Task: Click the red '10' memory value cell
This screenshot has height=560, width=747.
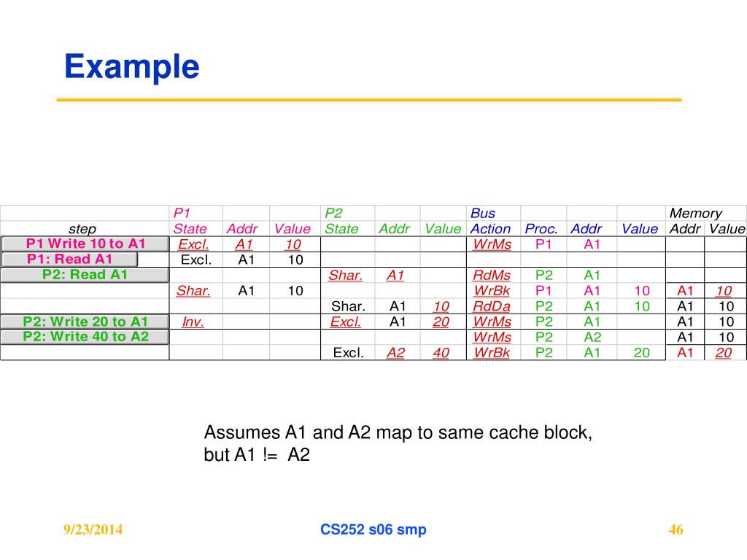Action: pos(724,290)
